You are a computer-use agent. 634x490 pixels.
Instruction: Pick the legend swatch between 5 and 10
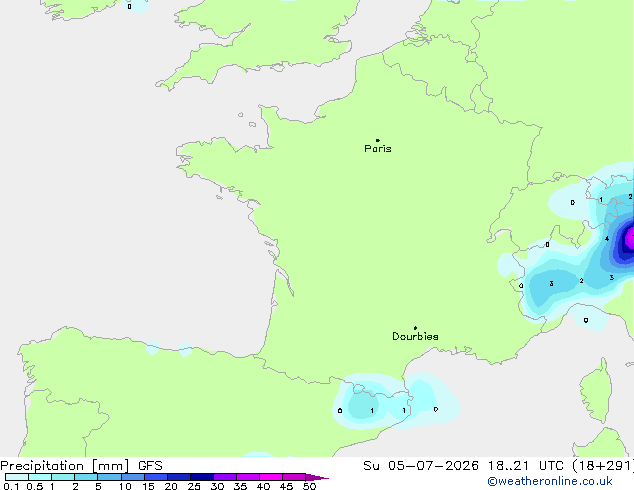tap(110, 477)
